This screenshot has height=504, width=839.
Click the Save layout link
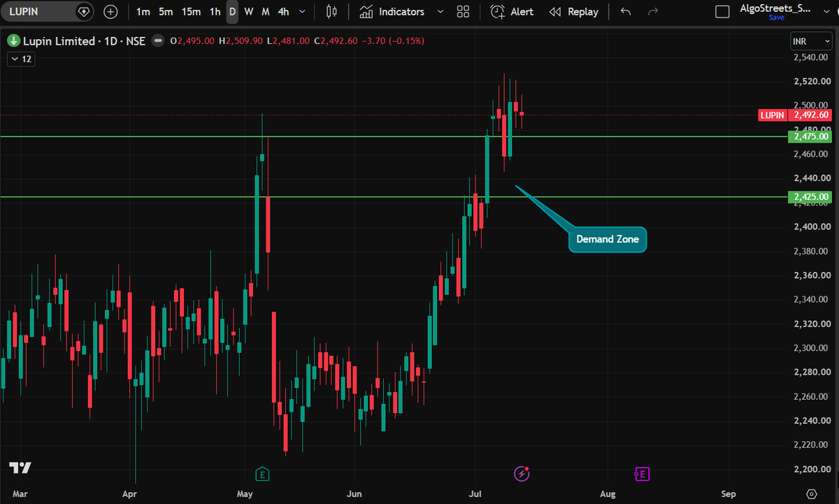coord(776,17)
